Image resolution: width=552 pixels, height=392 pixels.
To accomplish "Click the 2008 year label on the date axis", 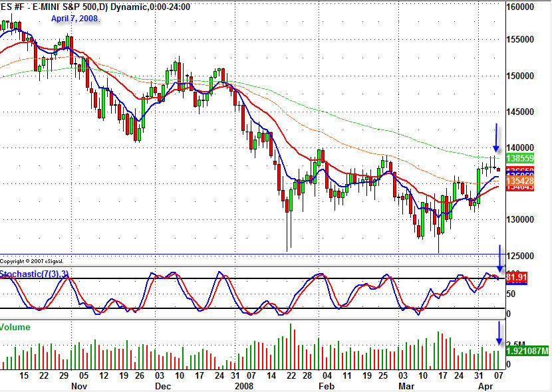I will tap(244, 386).
